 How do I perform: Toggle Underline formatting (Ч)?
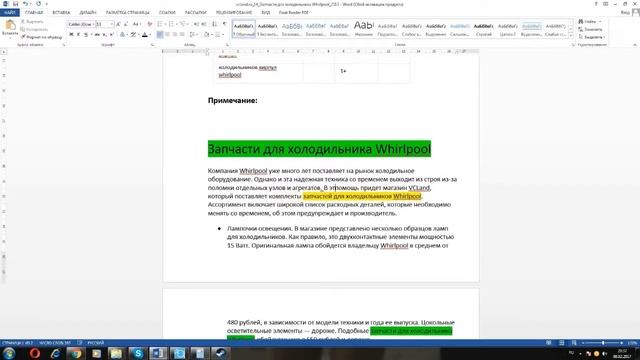coord(86,35)
